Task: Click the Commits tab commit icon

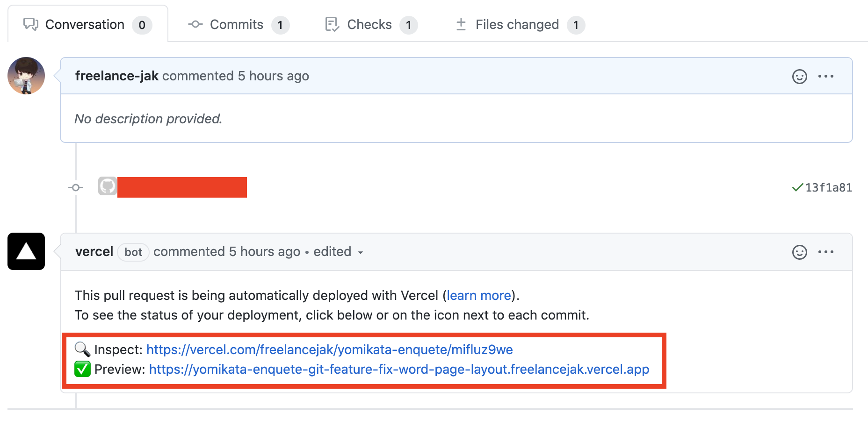Action: pos(195,24)
